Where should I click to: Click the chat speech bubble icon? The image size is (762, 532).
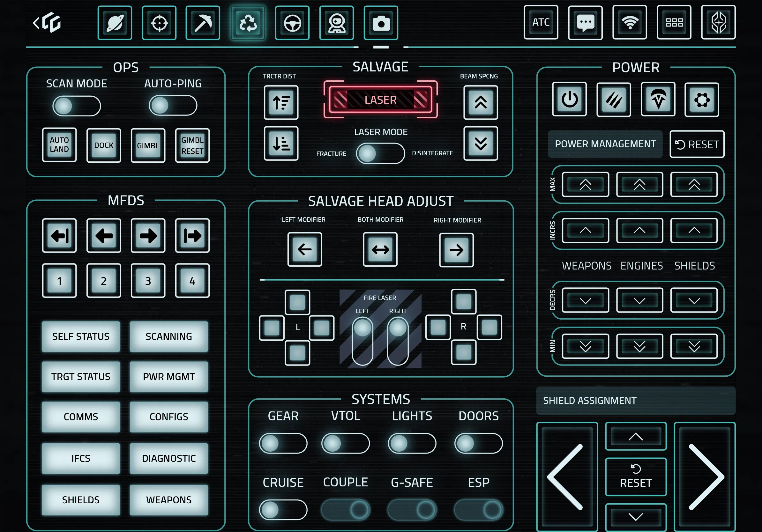585,23
